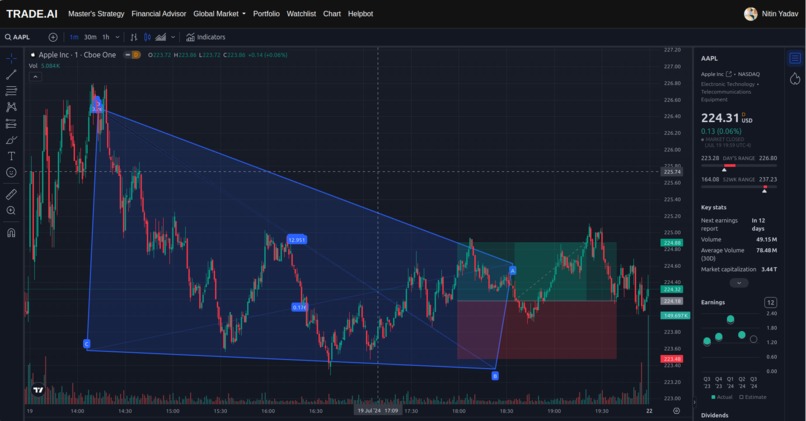Screen dimensions: 806x421
Task: Open the Global Market dropdown menu
Action: tap(219, 14)
